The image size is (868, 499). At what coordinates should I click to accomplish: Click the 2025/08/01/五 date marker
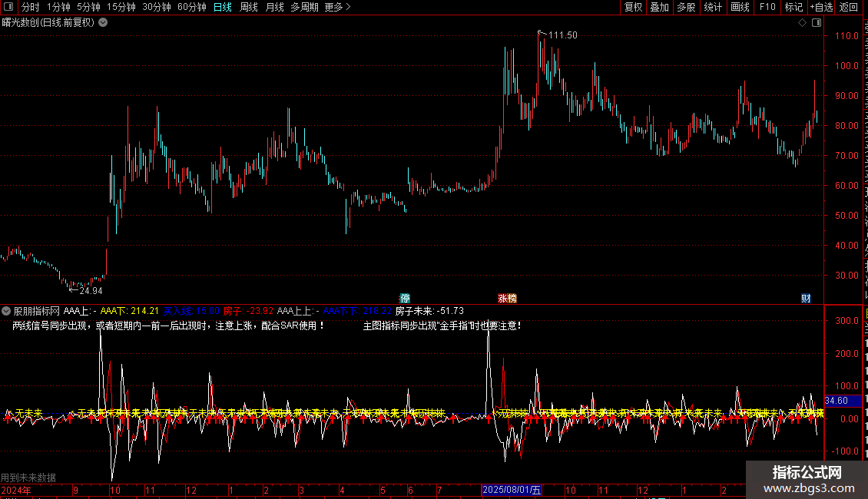pyautogui.click(x=512, y=490)
